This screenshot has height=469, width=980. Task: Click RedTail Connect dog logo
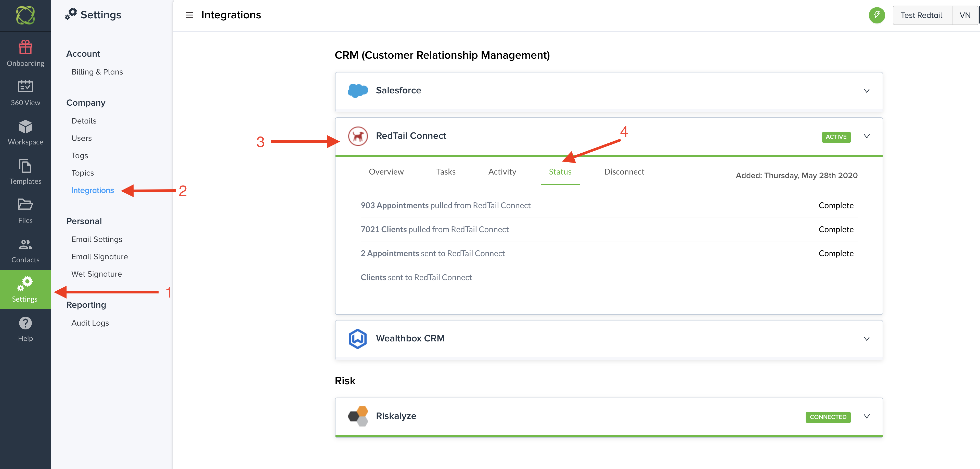click(358, 136)
